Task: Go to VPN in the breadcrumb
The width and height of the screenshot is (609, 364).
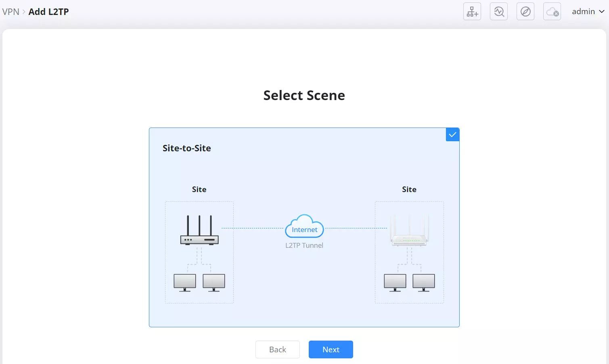Action: click(x=11, y=12)
